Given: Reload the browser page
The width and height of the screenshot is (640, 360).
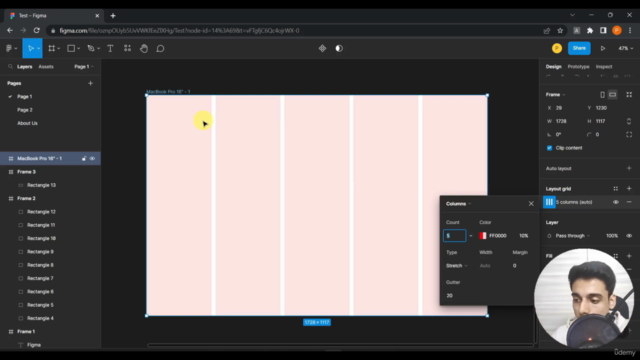Looking at the screenshot, I should pyautogui.click(x=37, y=31).
